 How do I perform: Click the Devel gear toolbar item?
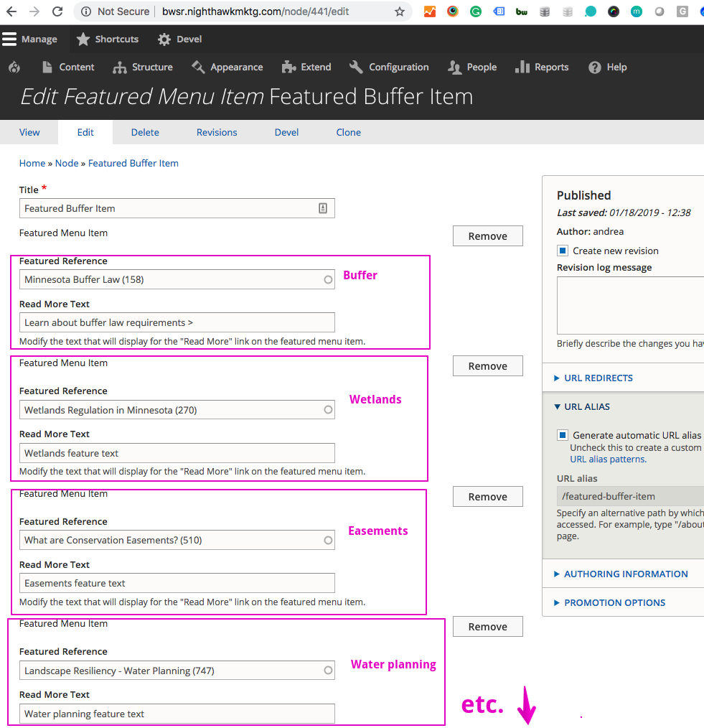click(x=180, y=39)
